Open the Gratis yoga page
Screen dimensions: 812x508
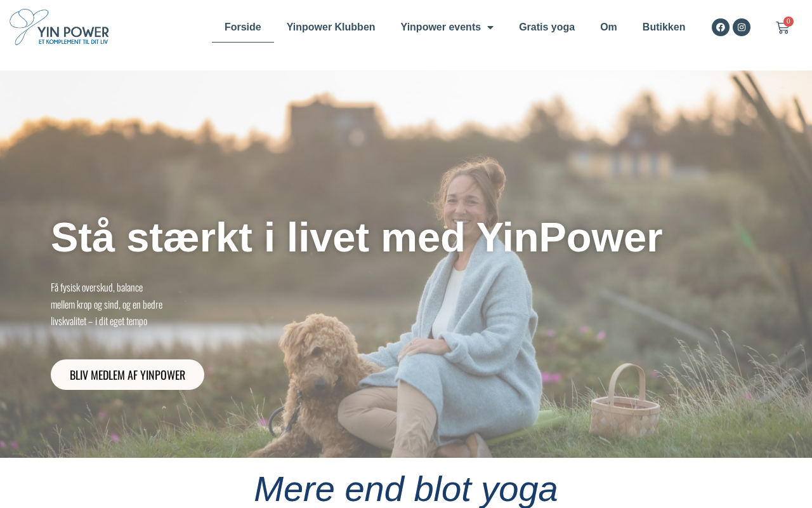[x=547, y=27]
